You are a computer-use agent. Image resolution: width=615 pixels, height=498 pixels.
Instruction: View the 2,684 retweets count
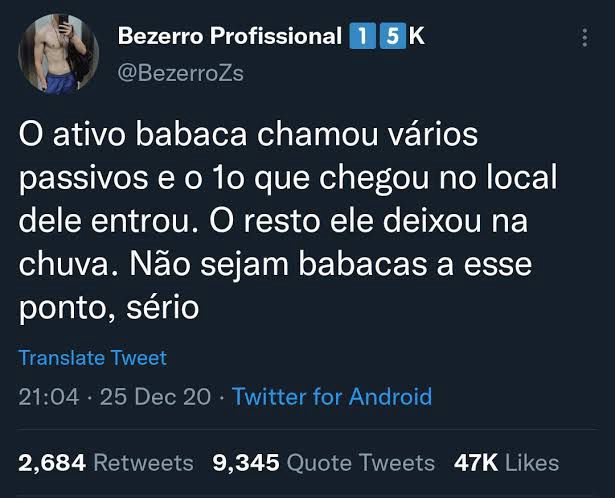(52, 462)
